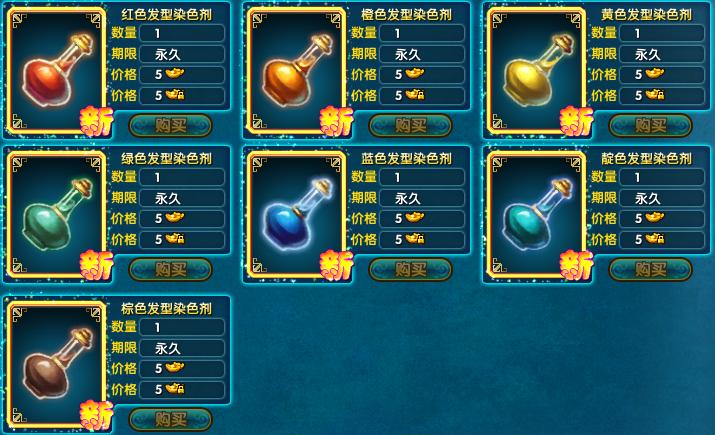Click 购买 button for 棕色发型染色剂
Viewport: 715px width, 435px height.
(x=171, y=419)
